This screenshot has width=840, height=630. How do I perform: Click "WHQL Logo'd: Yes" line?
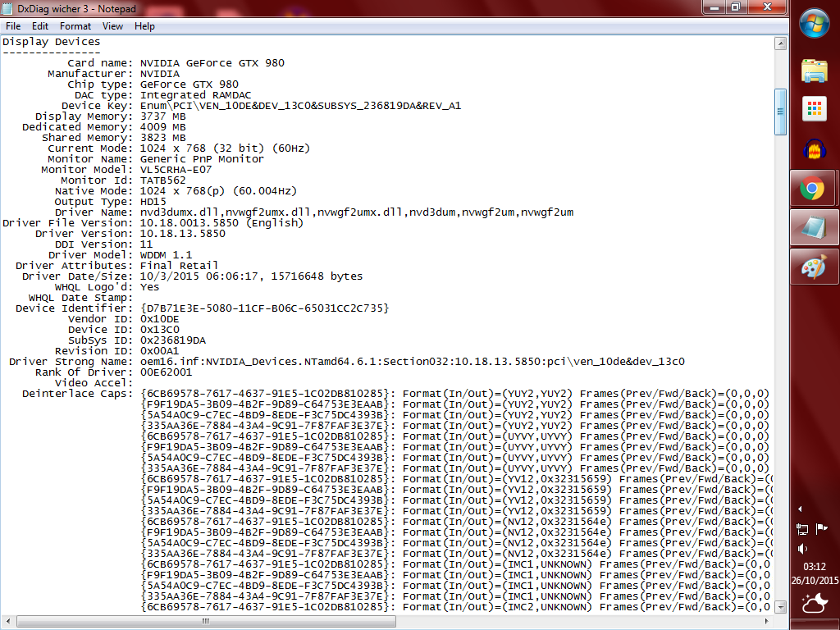click(x=107, y=287)
